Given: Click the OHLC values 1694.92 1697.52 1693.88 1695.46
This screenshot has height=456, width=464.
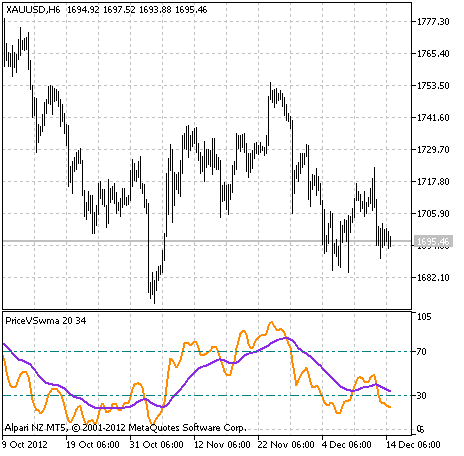Looking at the screenshot, I should [137, 10].
